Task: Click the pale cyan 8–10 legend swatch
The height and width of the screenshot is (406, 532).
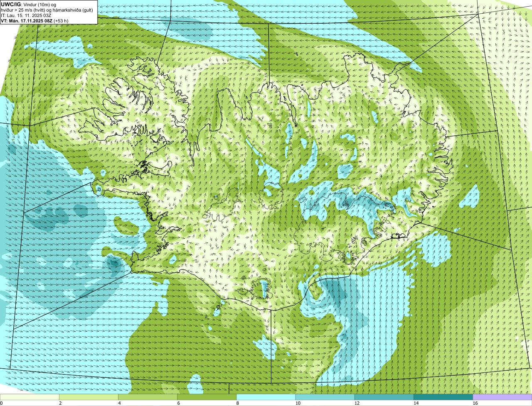Action: pos(266,397)
